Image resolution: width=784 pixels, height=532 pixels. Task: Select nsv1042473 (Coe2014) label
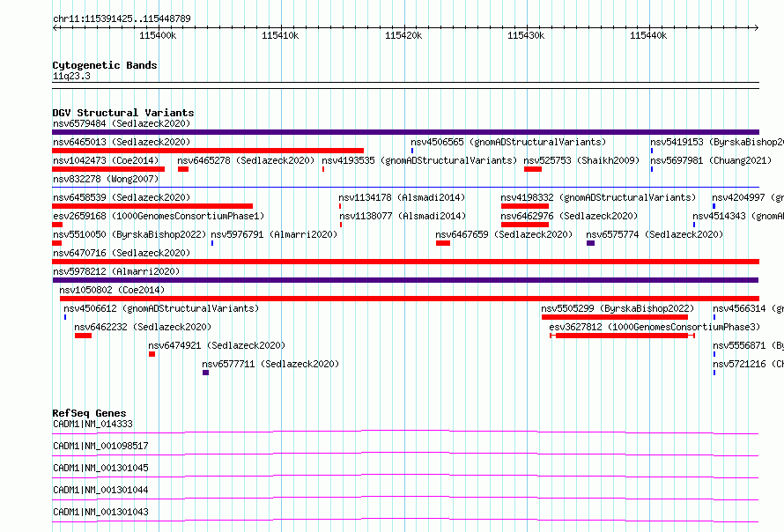click(106, 160)
